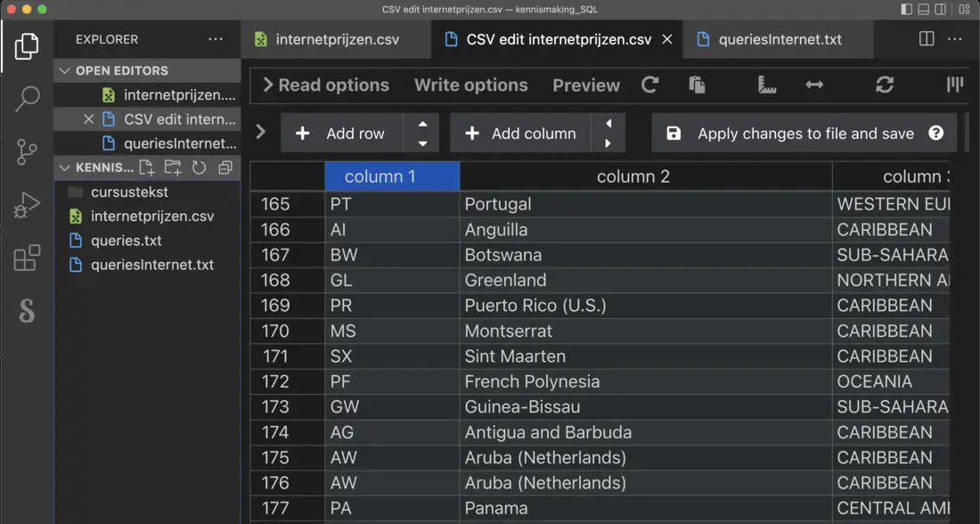Close CSV edit internetprijzen.csv tab

[667, 39]
